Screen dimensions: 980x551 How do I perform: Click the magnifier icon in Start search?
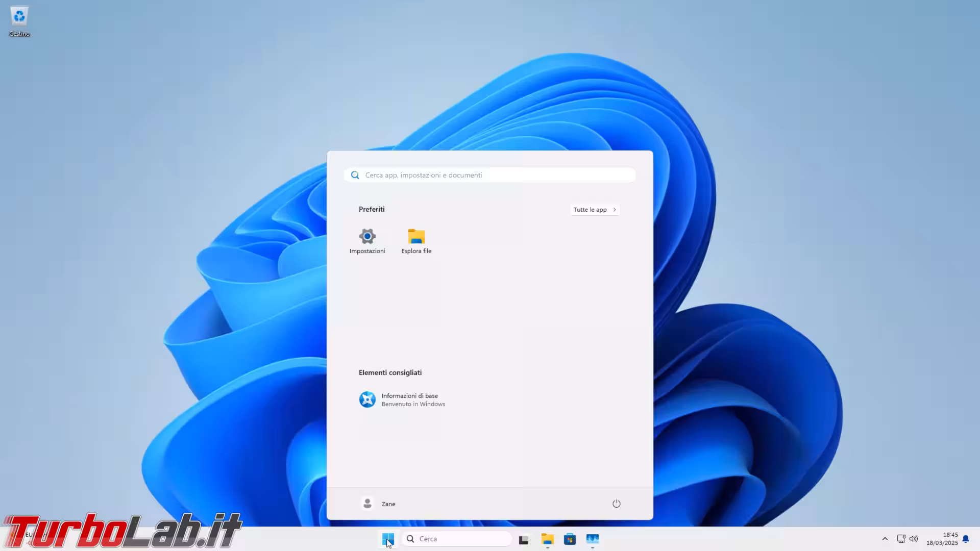[x=355, y=175]
